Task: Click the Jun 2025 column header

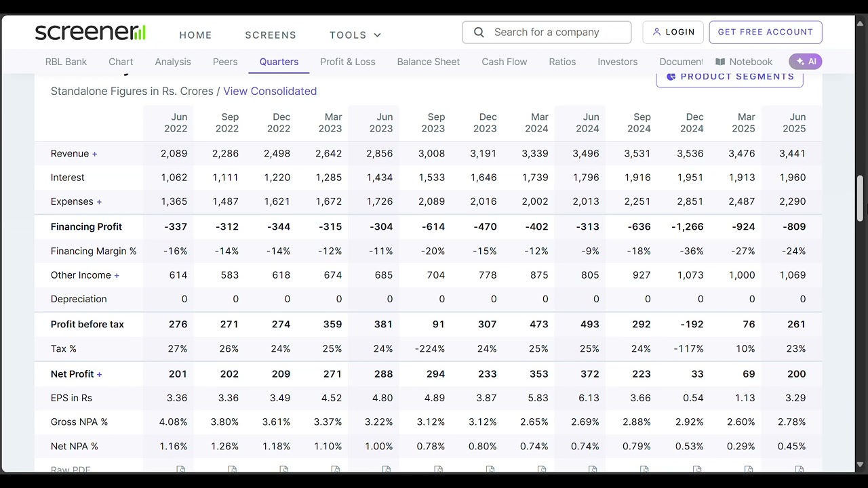Action: click(795, 123)
